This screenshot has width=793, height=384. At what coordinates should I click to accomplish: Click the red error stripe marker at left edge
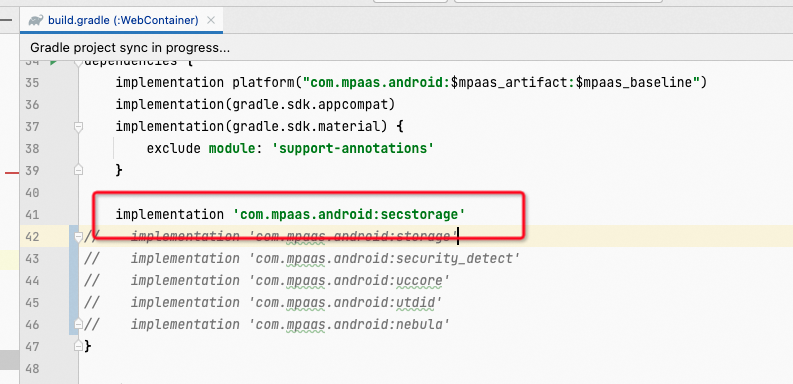[x=11, y=174]
